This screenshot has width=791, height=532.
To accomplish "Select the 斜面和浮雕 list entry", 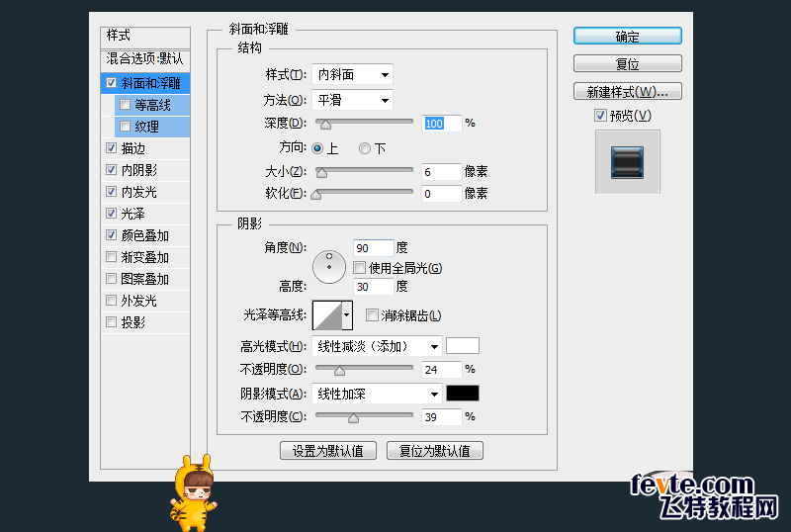I will pyautogui.click(x=145, y=83).
